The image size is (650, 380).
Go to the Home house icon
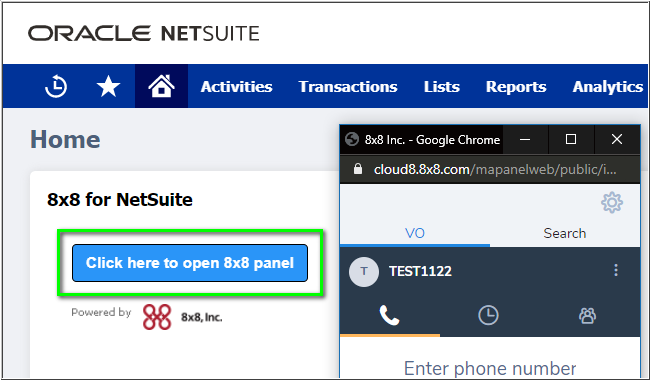coord(161,86)
